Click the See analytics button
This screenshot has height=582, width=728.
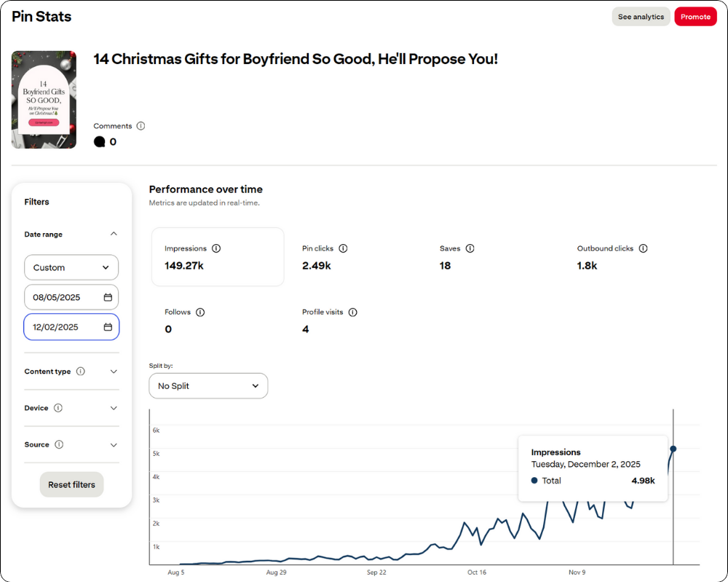pyautogui.click(x=641, y=17)
